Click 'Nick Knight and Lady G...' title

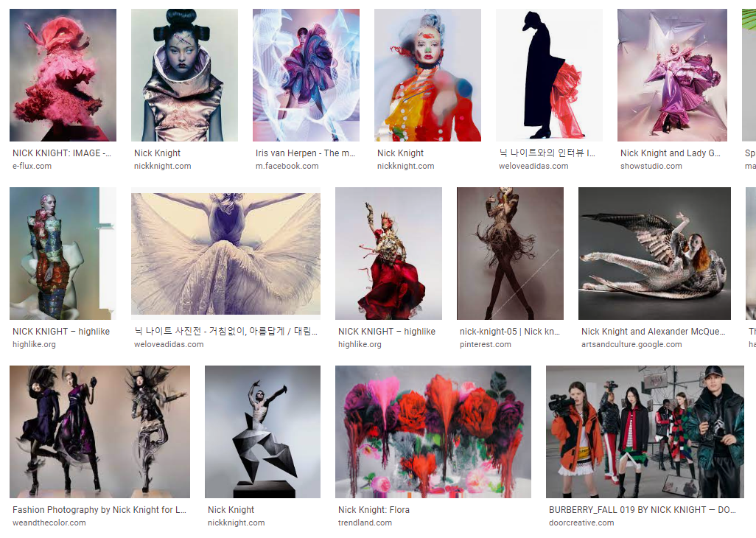pos(671,153)
